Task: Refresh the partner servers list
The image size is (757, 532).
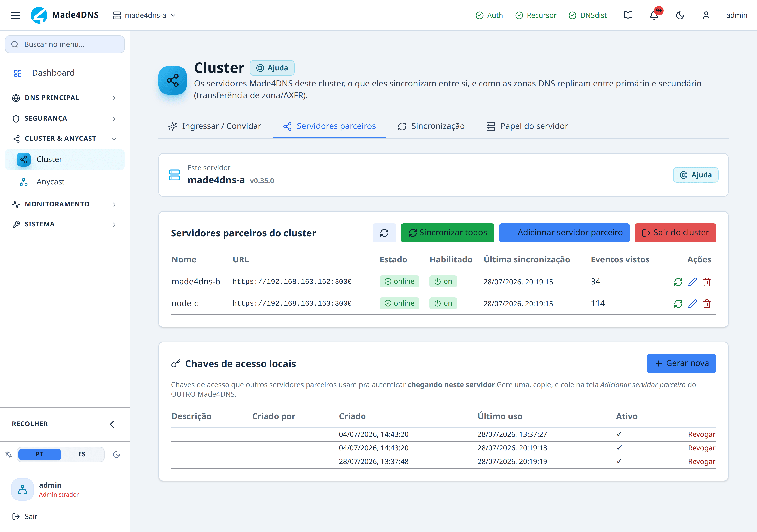Action: [384, 233]
